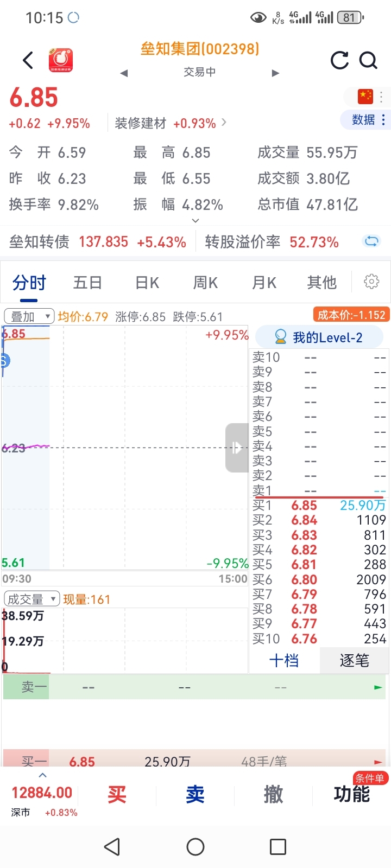
Task: Open the 叠加 overlay dropdown
Action: coord(29,316)
